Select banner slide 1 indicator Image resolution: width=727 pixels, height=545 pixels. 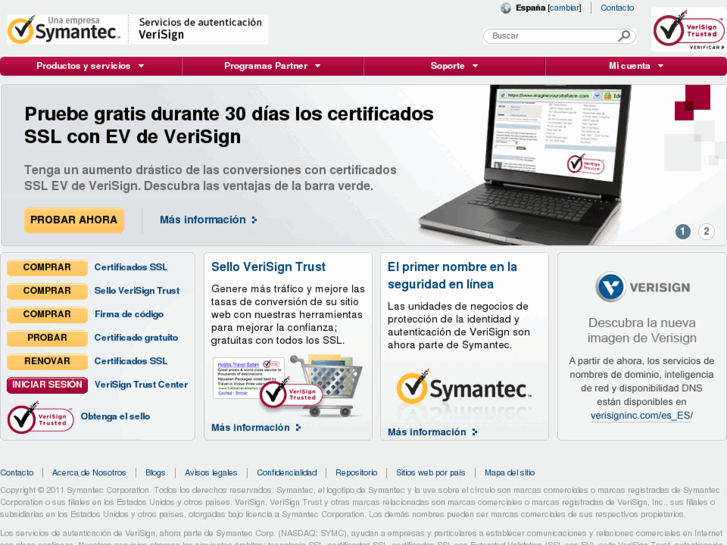[x=683, y=231]
